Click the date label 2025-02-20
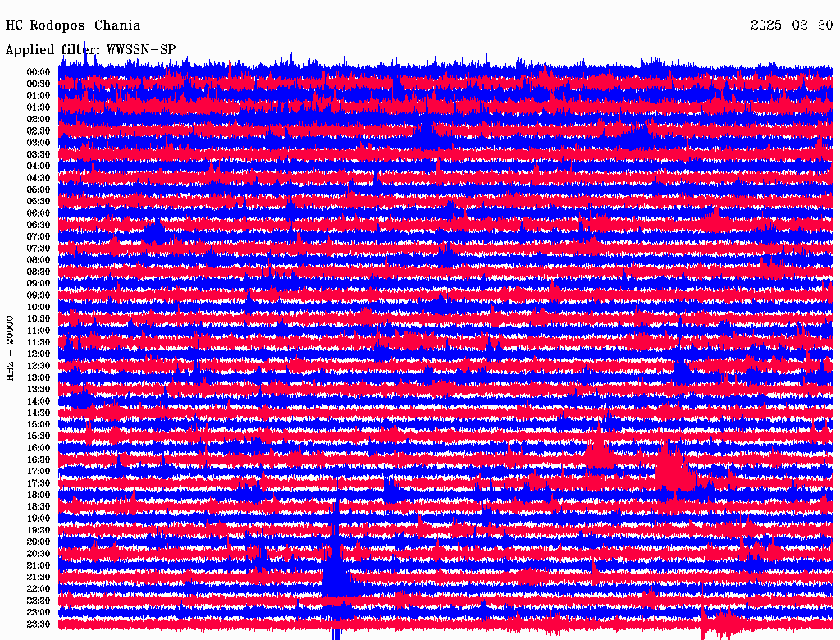The height and width of the screenshot is (640, 840). 792,25
